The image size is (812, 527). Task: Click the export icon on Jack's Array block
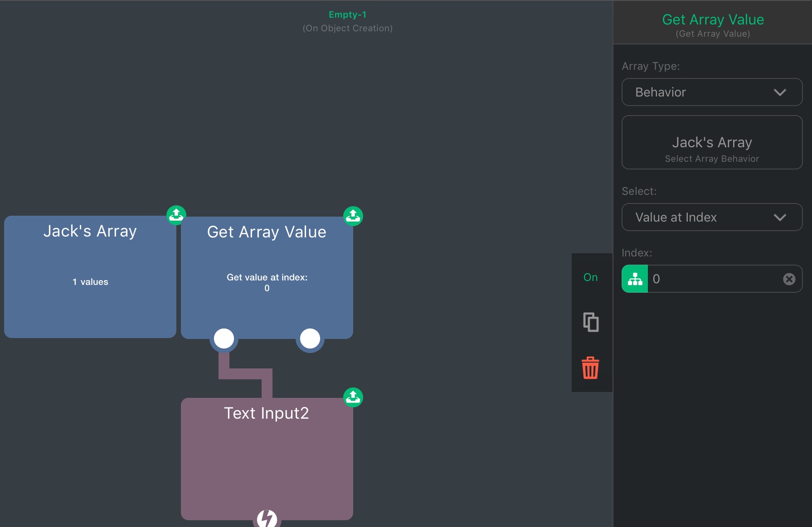(x=176, y=215)
